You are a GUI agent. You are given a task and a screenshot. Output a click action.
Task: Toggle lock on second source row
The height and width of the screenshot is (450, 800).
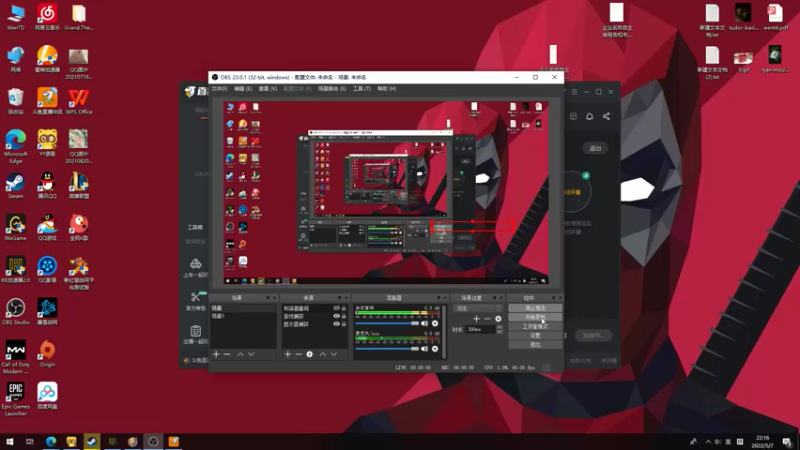coord(344,316)
